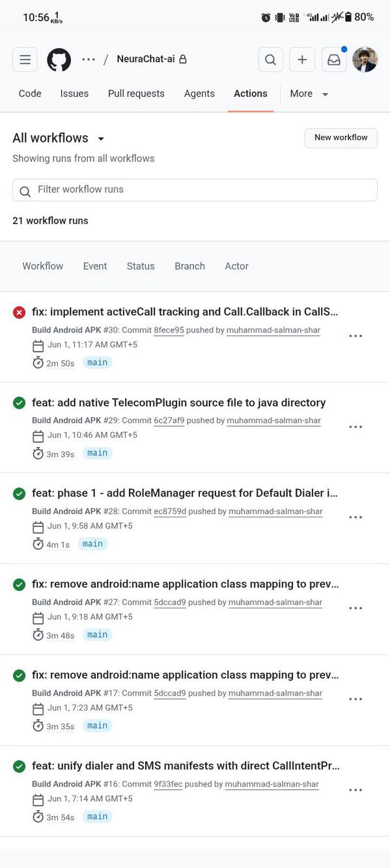The height and width of the screenshot is (868, 390).
Task: Open run 'feat: add native TelecomPlugin source file'
Action: click(179, 403)
